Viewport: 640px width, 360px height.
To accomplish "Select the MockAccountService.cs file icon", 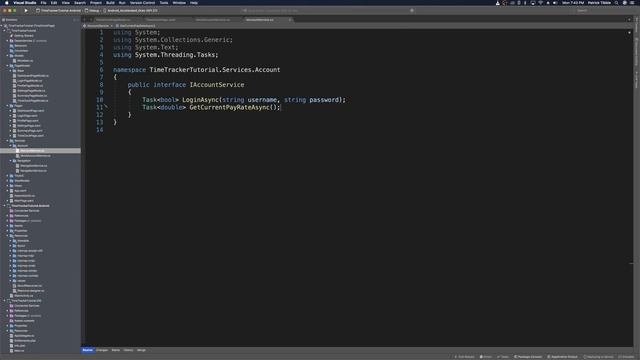I will coord(18,156).
